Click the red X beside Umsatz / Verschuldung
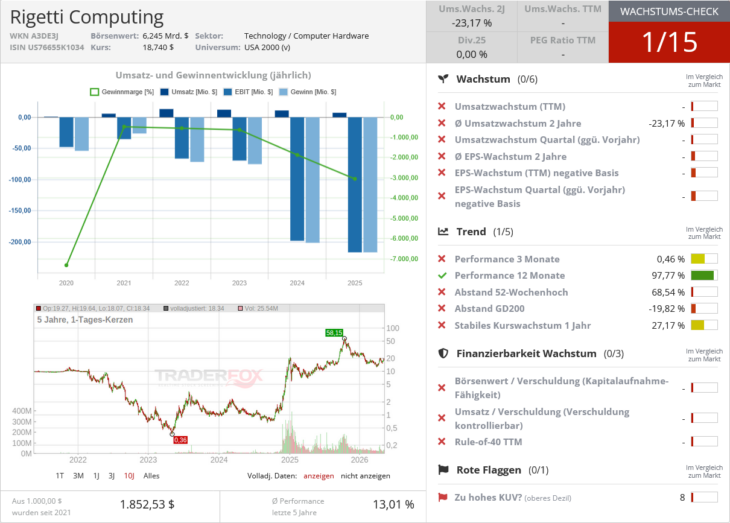This screenshot has width=730, height=523. pyautogui.click(x=442, y=418)
